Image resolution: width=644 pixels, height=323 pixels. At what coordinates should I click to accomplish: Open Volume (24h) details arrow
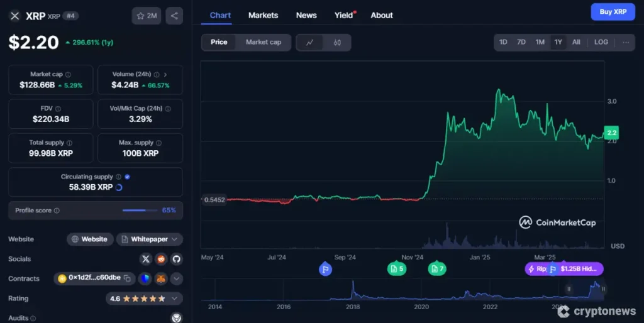click(x=165, y=75)
